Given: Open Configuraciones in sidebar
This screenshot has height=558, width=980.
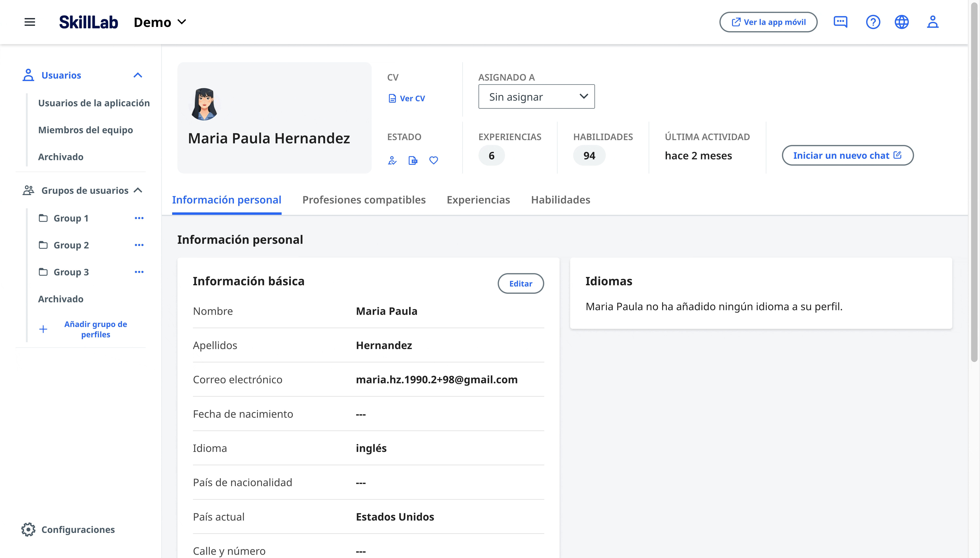Looking at the screenshot, I should (x=78, y=529).
